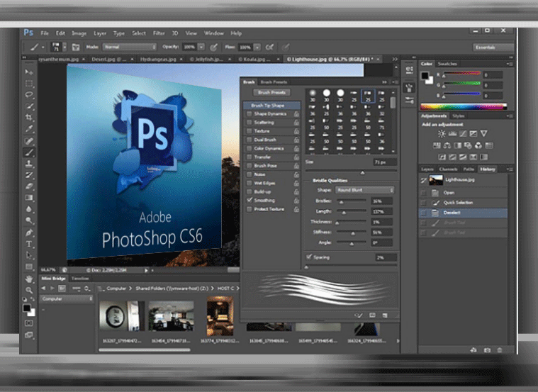Enable the Texture checkbox
The image size is (538, 392).
[x=250, y=130]
